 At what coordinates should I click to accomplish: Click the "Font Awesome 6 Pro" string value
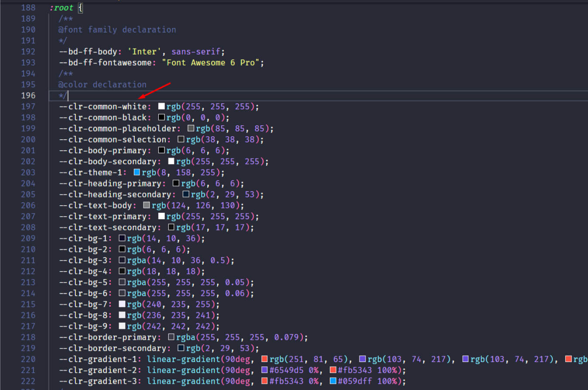[x=213, y=62]
